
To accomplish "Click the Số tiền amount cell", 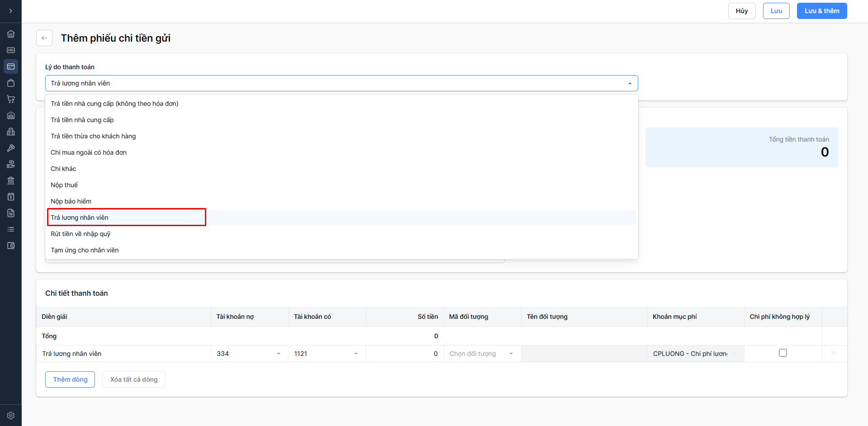I will click(404, 354).
